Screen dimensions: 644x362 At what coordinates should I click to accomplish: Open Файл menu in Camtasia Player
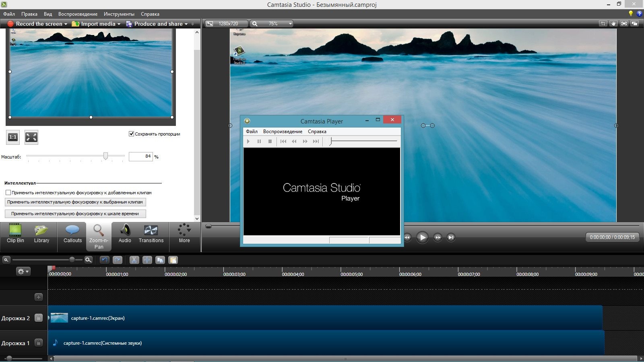tap(252, 132)
